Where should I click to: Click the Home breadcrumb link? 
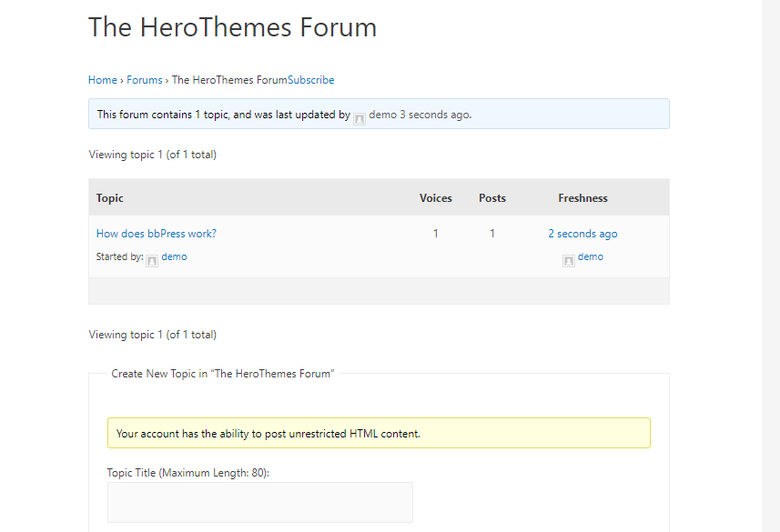[102, 80]
